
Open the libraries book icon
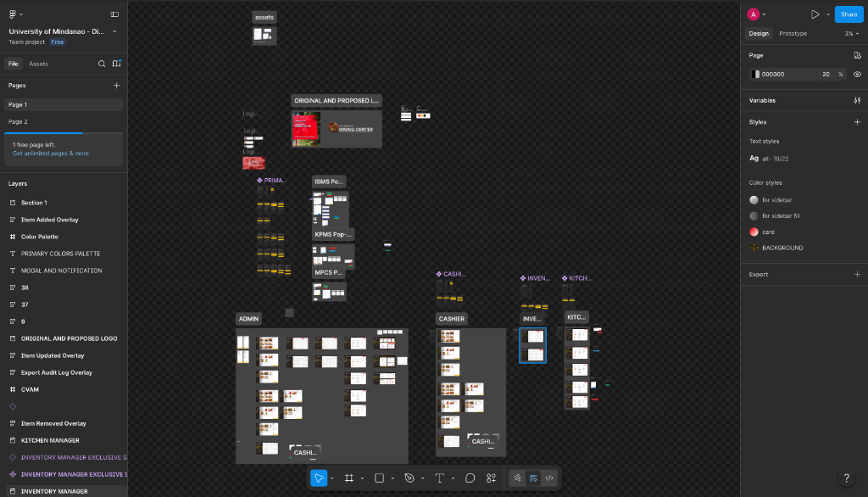pos(116,64)
